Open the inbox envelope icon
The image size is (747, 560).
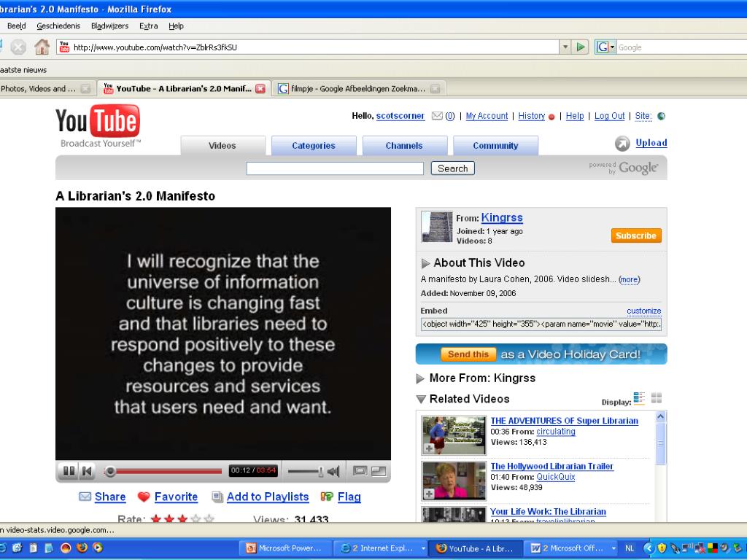click(x=437, y=116)
